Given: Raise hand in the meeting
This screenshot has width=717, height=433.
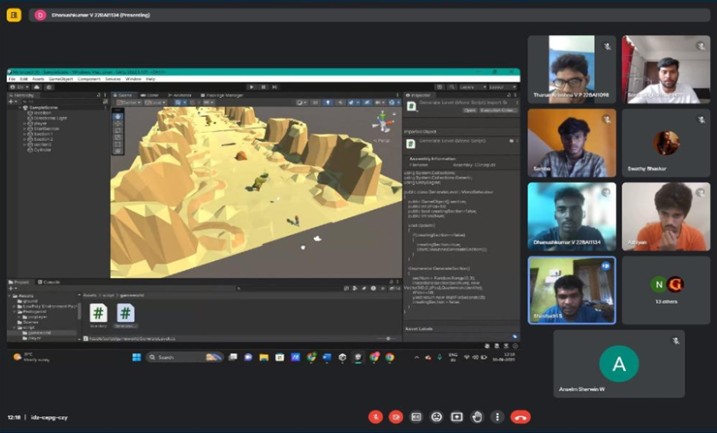Looking at the screenshot, I should click(477, 417).
